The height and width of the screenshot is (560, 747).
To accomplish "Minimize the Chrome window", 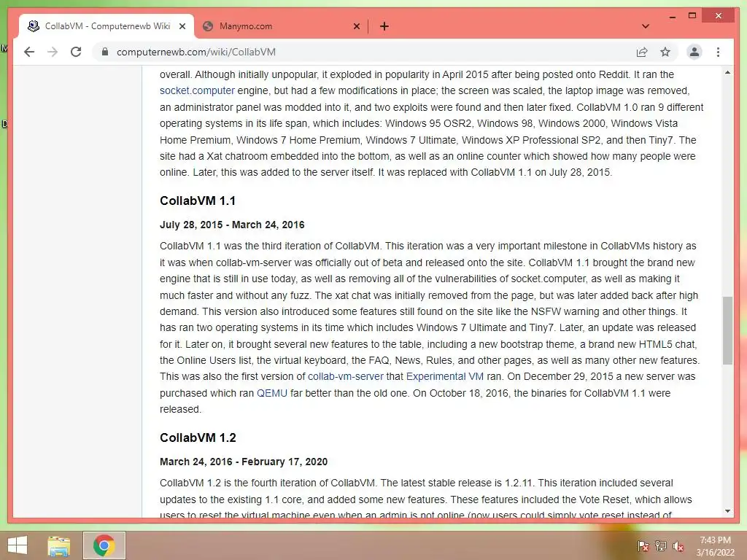I will [x=672, y=16].
